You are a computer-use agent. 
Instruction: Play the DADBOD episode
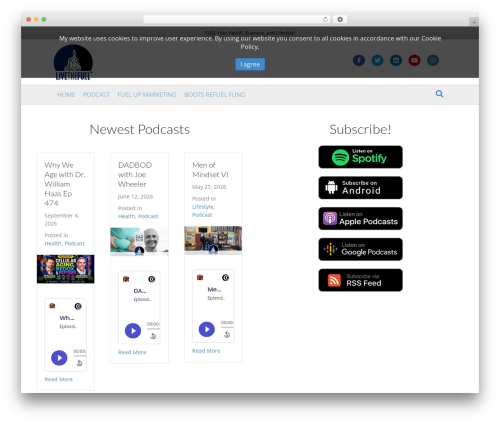(x=133, y=331)
